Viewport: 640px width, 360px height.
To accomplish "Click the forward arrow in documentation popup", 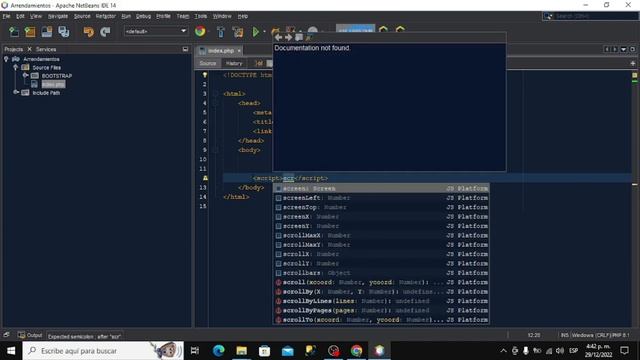I will pos(289,38).
